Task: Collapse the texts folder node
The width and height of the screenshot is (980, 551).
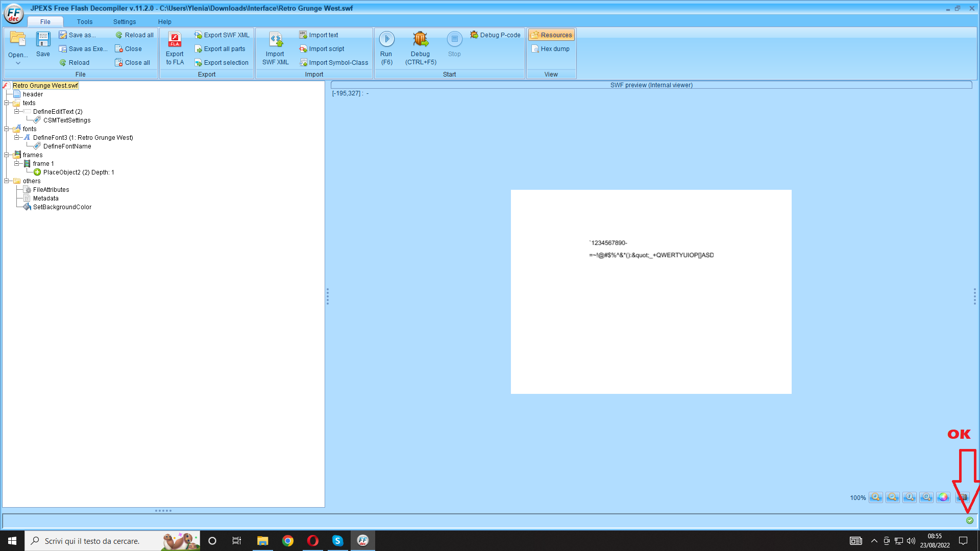Action: click(7, 103)
